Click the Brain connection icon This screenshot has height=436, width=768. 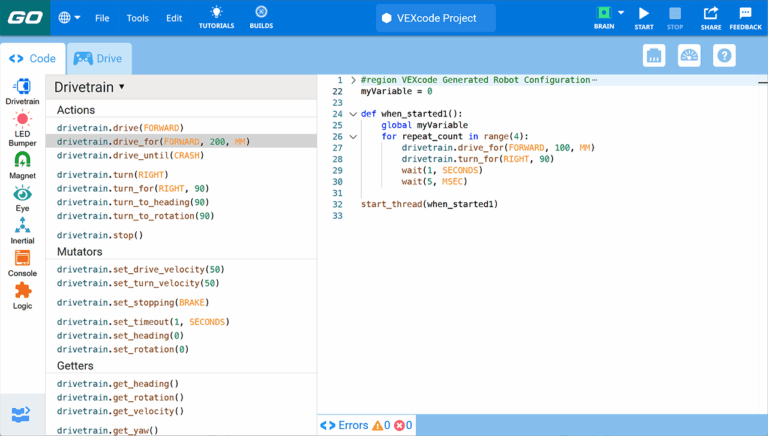tap(604, 18)
